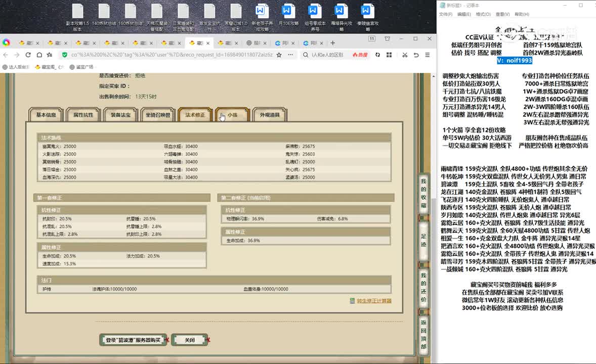Open 我的还价 side panel button

[423, 288]
